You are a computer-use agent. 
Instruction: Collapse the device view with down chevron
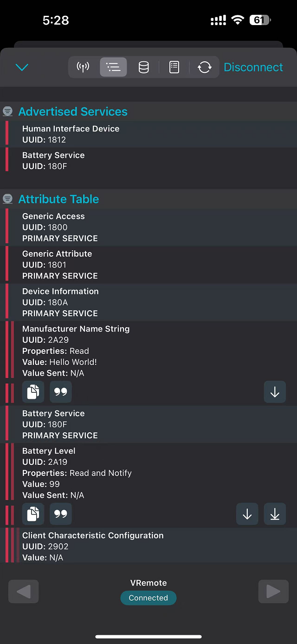[x=22, y=67]
